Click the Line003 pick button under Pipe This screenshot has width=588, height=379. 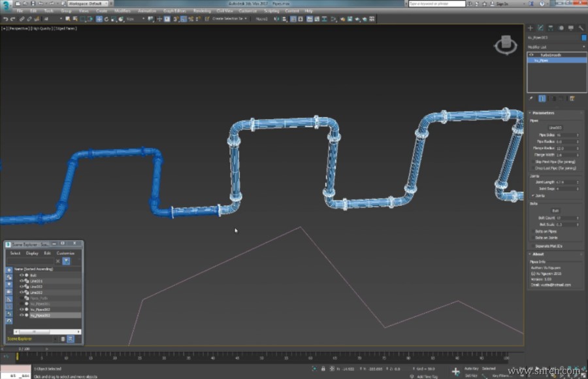tap(555, 127)
